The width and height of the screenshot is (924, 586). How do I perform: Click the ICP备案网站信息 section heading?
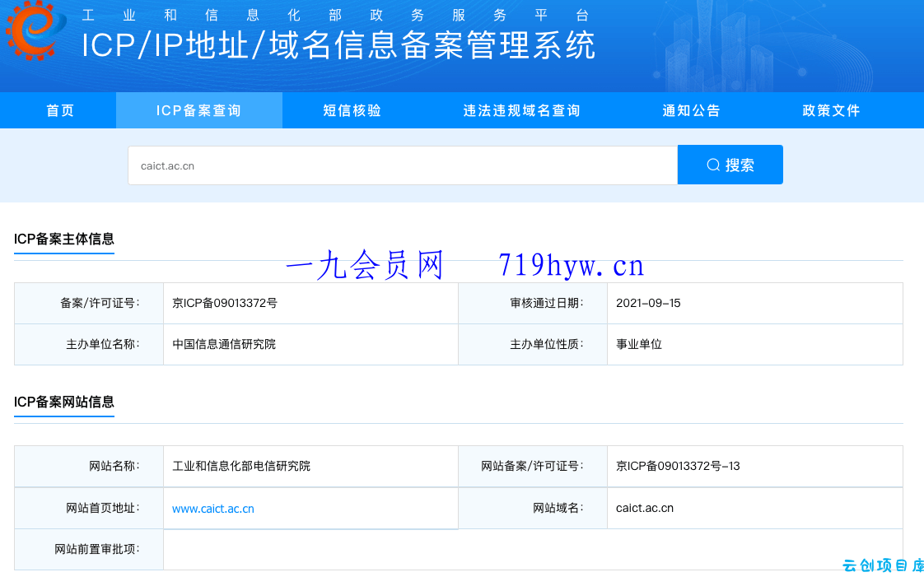[x=64, y=402]
